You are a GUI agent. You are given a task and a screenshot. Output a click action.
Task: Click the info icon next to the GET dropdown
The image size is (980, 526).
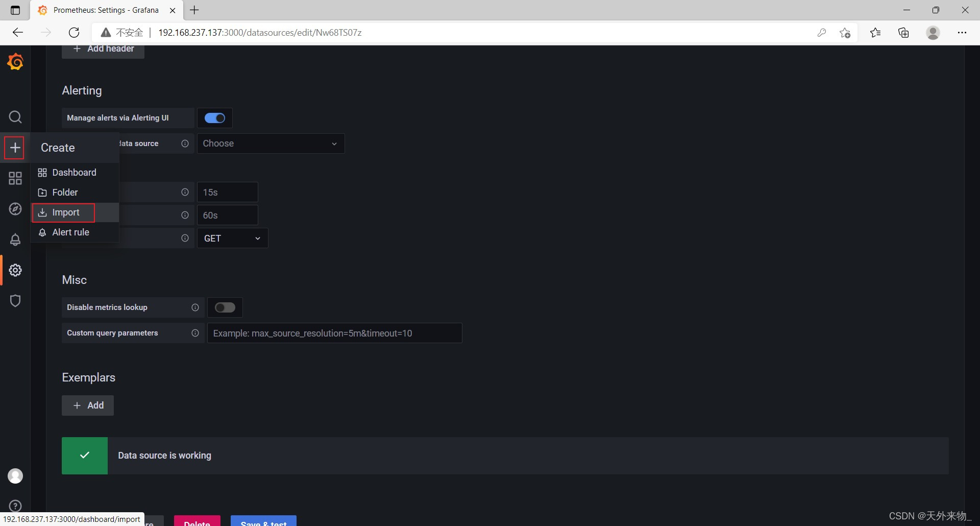point(185,238)
